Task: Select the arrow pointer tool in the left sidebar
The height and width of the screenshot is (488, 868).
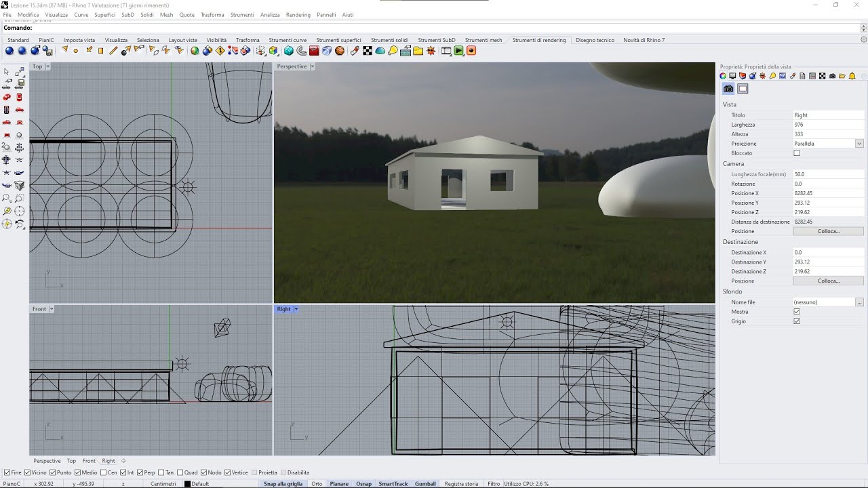Action: 7,72
